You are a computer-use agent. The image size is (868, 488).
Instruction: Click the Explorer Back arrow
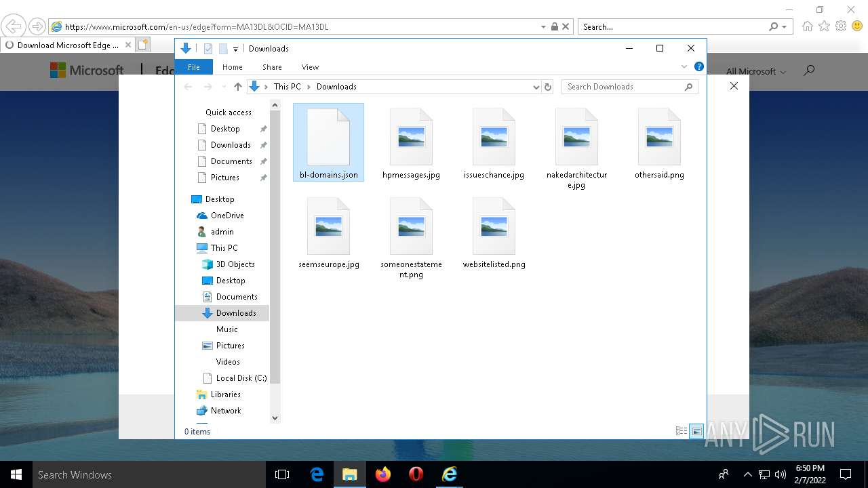pyautogui.click(x=189, y=87)
